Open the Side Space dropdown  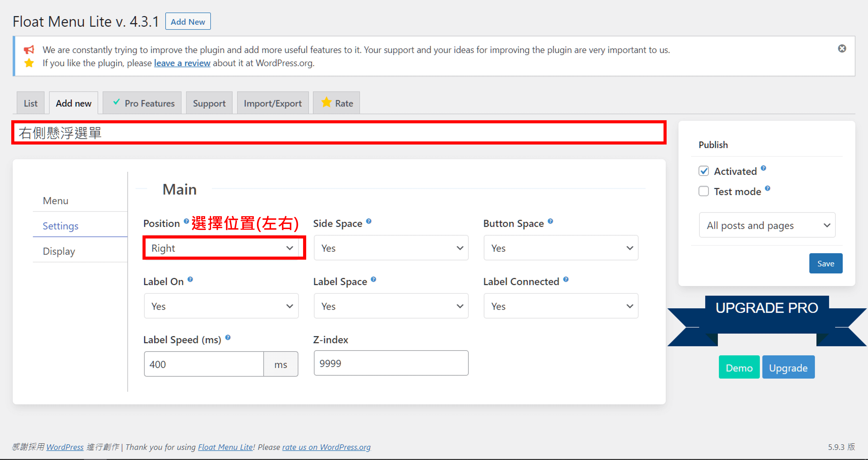391,248
